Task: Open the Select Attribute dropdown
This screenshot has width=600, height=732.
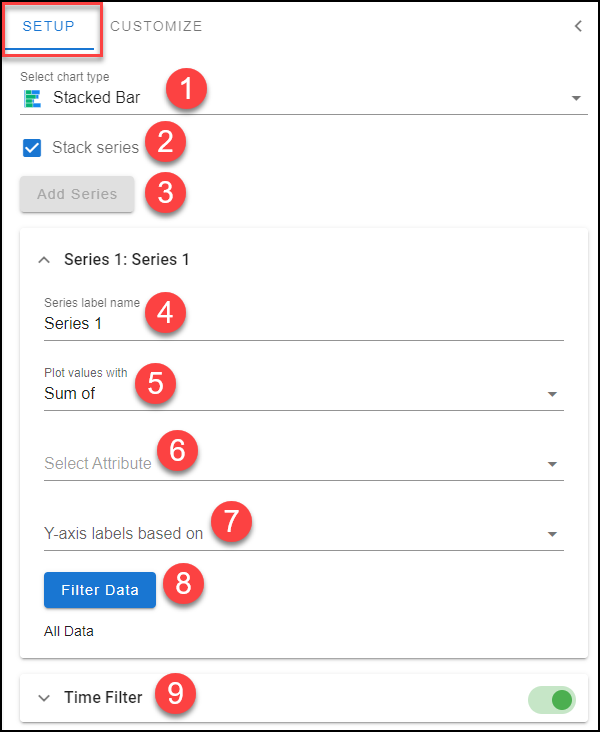Action: tap(304, 464)
